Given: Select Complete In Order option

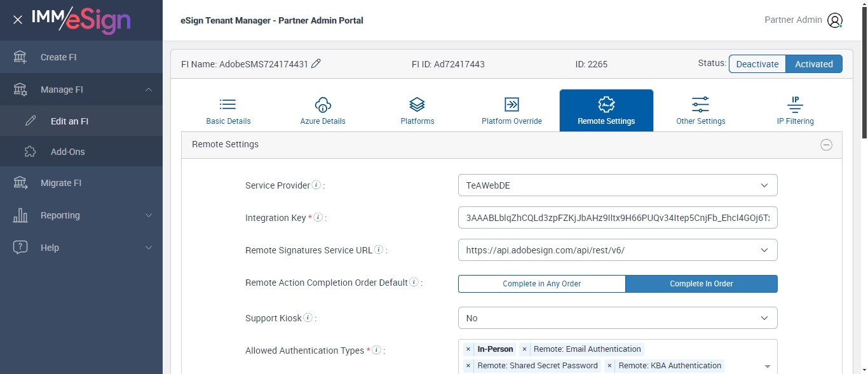Looking at the screenshot, I should tap(701, 284).
